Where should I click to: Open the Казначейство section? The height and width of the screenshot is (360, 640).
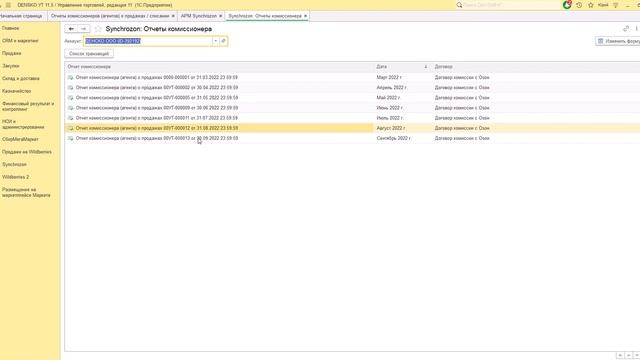point(17,91)
